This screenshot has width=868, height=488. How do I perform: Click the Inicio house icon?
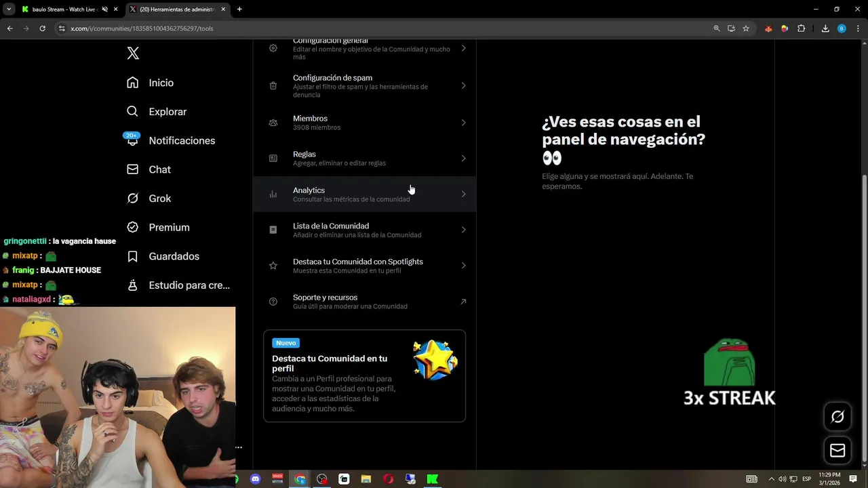pyautogui.click(x=133, y=83)
